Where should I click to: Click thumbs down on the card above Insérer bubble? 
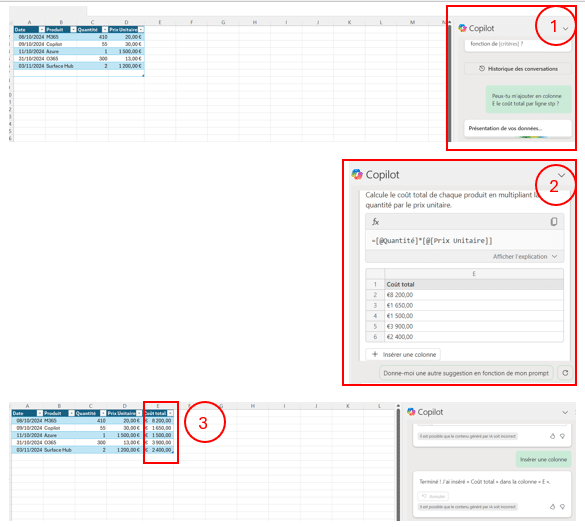click(562, 436)
